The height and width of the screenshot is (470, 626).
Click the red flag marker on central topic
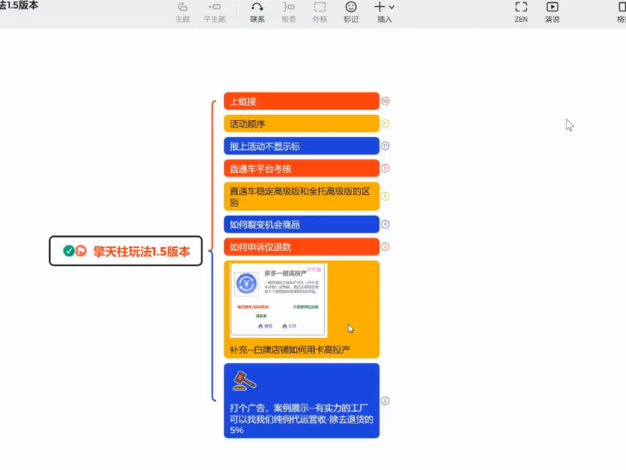(x=81, y=251)
